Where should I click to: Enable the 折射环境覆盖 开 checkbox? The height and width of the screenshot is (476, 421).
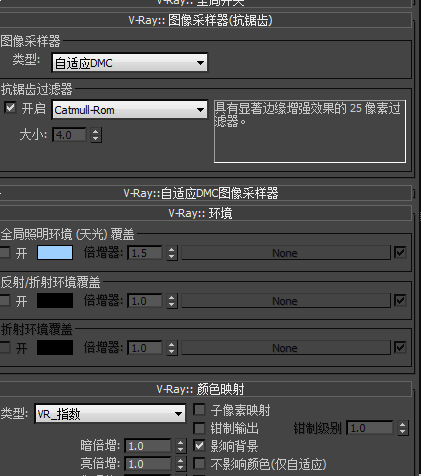[5, 348]
